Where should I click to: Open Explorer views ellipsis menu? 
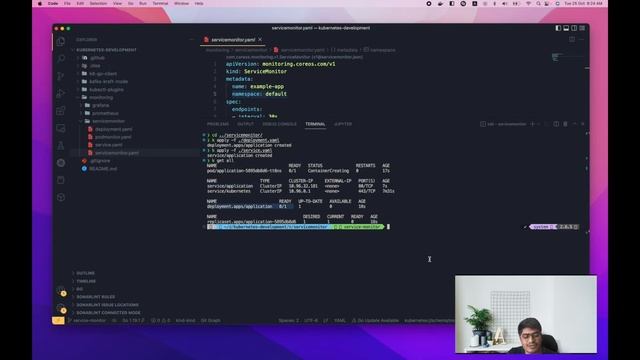click(x=191, y=40)
